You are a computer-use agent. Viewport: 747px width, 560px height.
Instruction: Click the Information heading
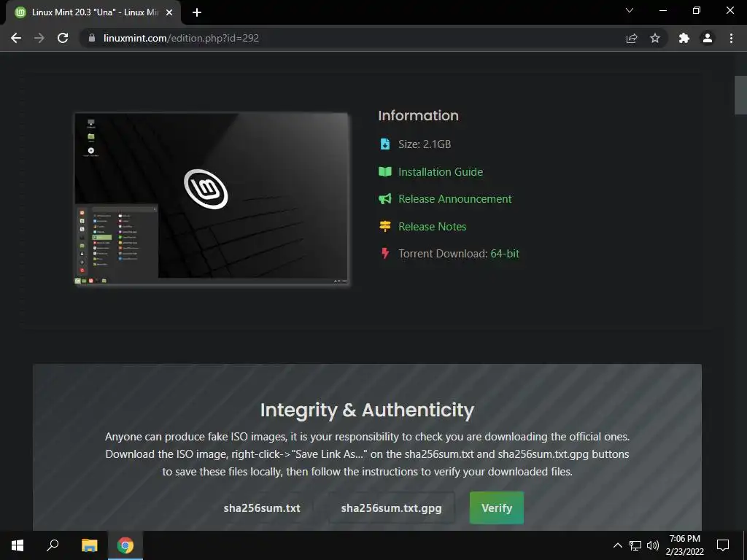coord(418,115)
